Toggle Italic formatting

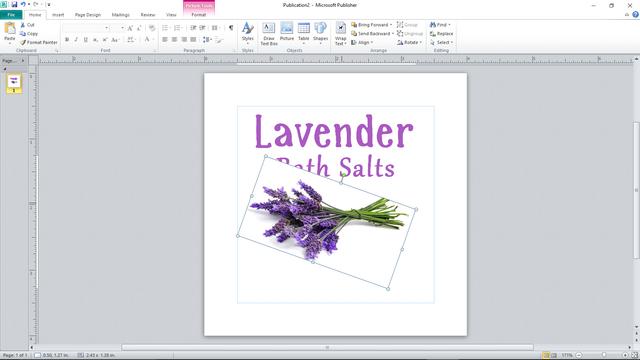[76, 40]
